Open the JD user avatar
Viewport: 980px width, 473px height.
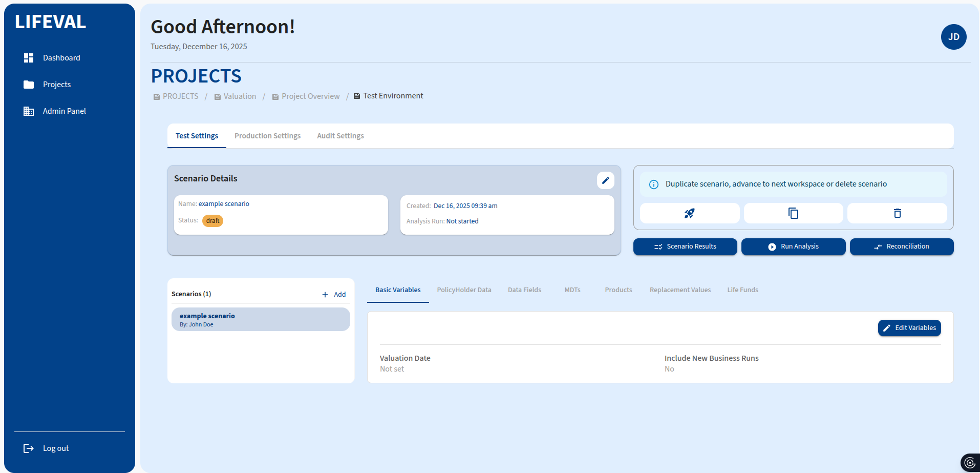point(953,37)
